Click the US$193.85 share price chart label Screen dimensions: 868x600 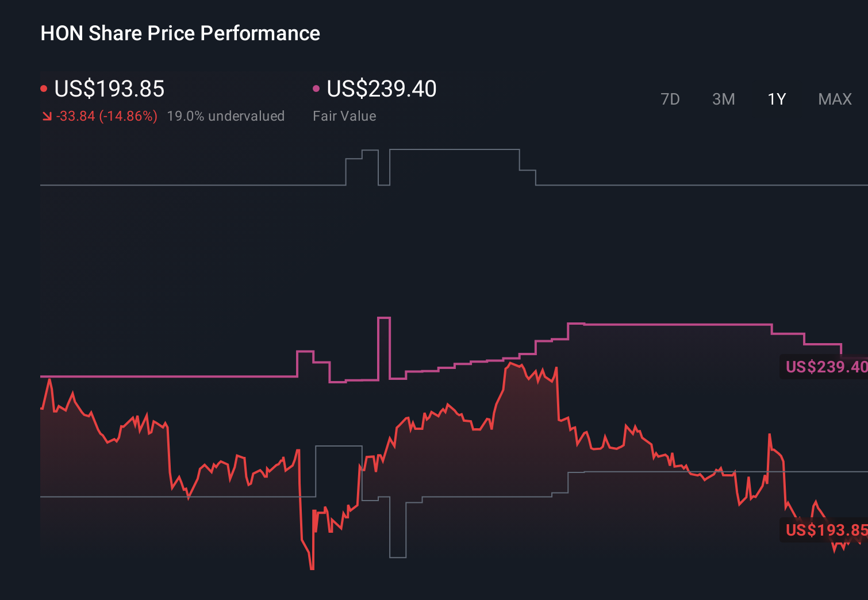coord(825,530)
